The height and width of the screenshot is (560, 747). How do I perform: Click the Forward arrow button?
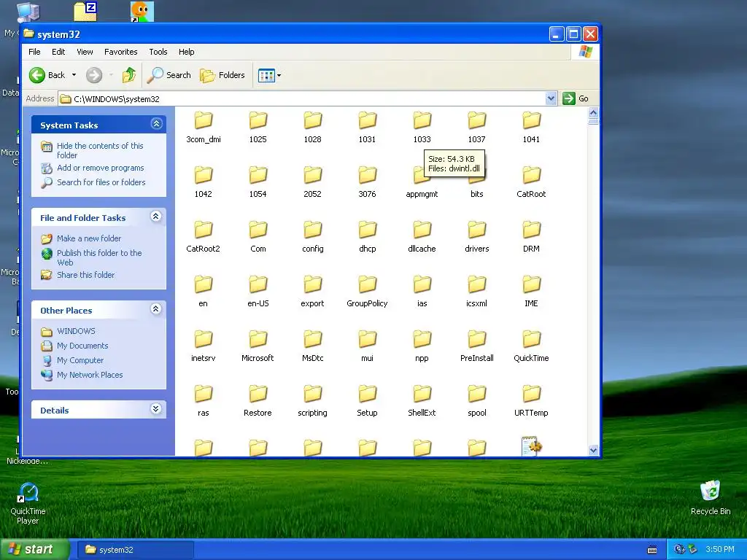94,75
